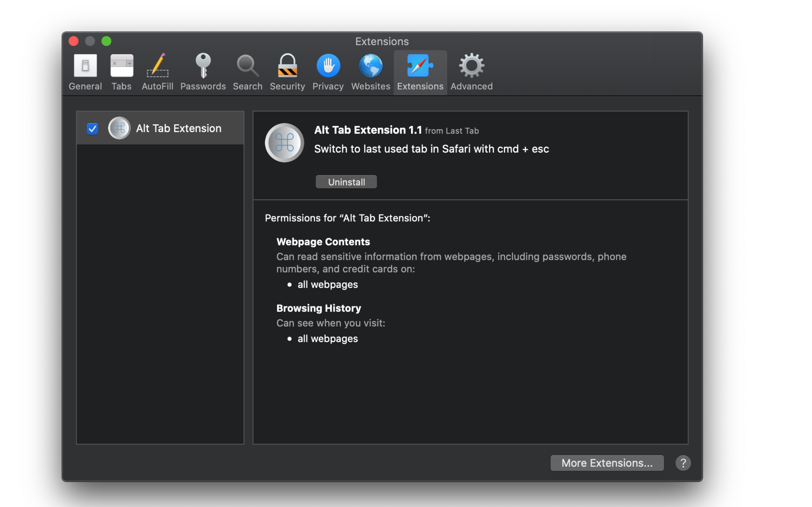The width and height of the screenshot is (812, 507).
Task: Open Search preferences via the magnifier icon
Action: 247,66
